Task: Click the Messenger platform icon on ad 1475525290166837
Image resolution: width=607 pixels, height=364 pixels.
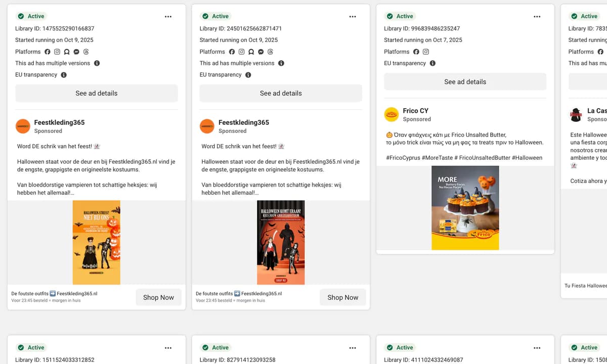Action: (x=76, y=52)
